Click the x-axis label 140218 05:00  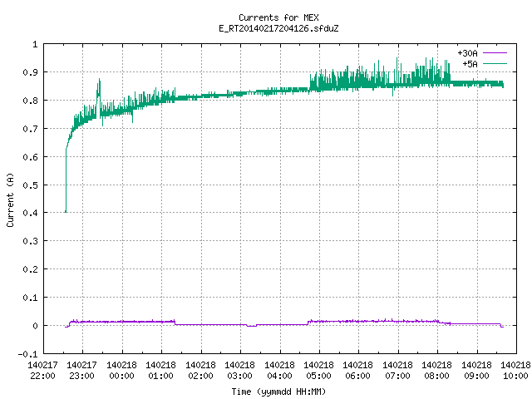tap(319, 371)
